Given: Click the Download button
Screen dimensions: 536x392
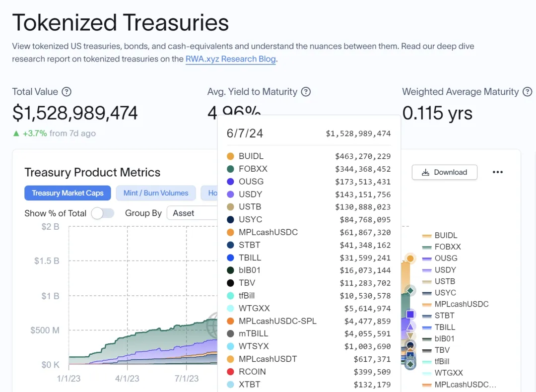Looking at the screenshot, I should (x=444, y=172).
